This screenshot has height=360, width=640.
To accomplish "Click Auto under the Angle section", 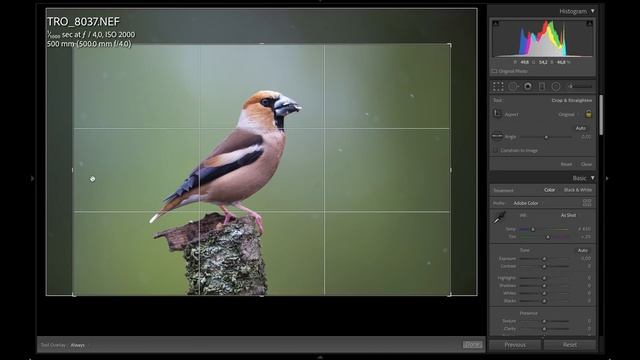I will tap(580, 128).
